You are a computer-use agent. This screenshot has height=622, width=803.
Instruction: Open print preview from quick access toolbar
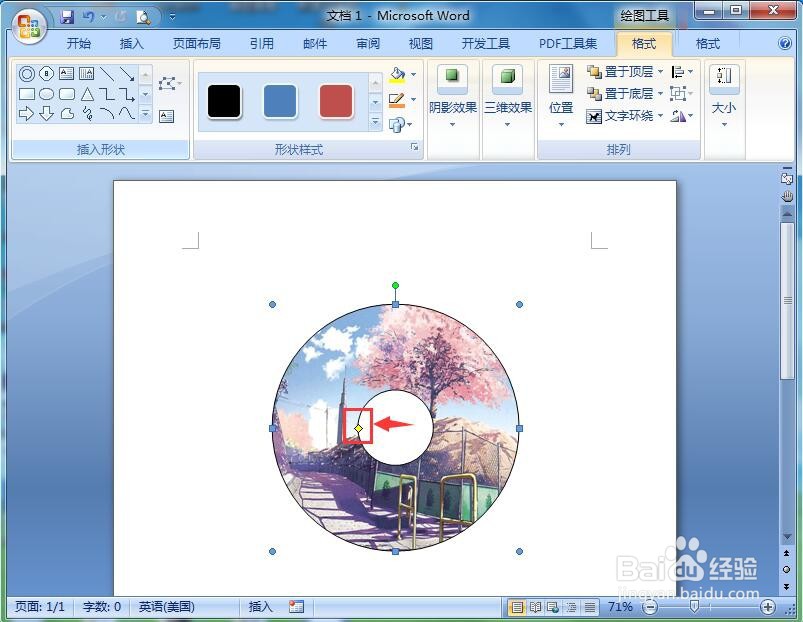point(143,17)
